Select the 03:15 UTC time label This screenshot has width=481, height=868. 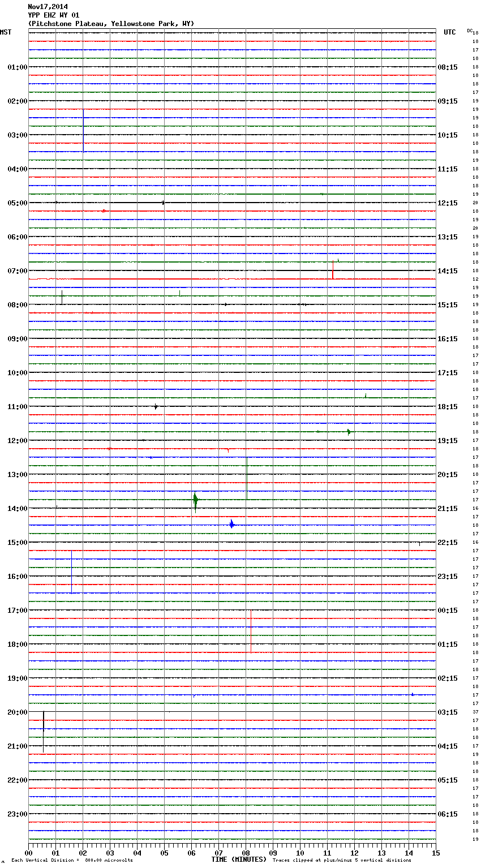(448, 712)
